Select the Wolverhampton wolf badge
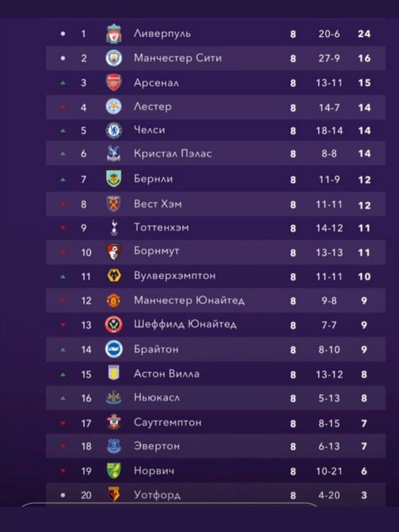 tap(114, 276)
